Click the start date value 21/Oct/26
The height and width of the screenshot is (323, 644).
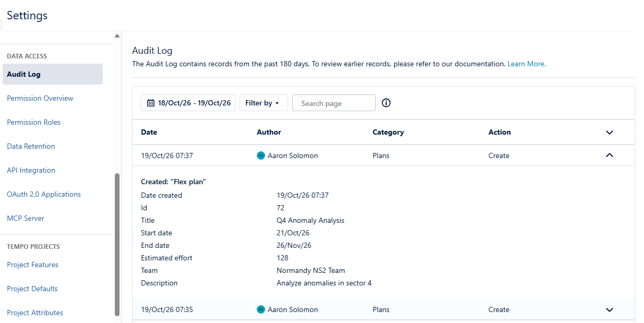click(293, 233)
